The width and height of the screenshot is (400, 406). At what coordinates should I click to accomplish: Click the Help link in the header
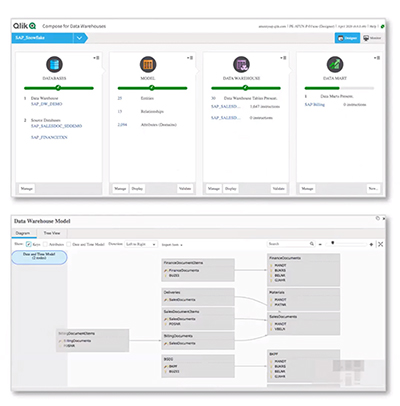pyautogui.click(x=373, y=26)
